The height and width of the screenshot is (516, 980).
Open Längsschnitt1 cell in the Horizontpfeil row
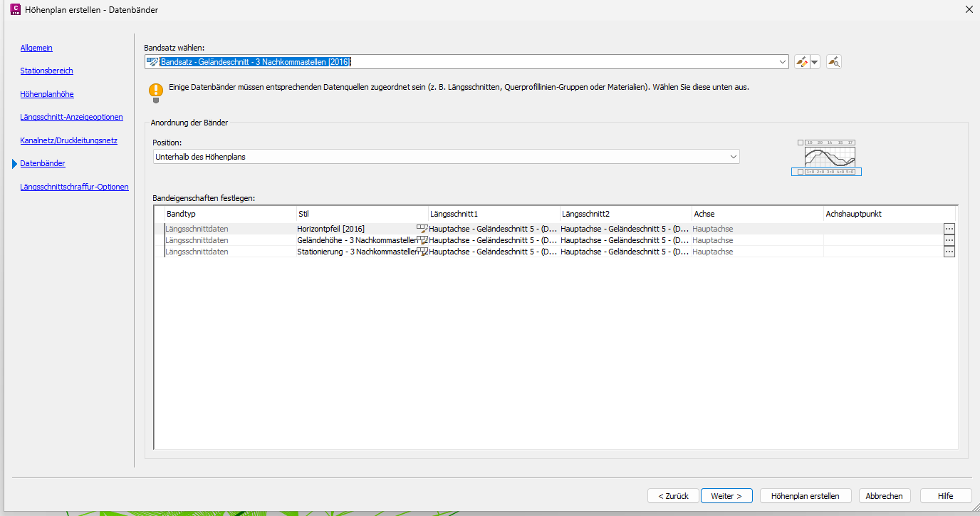tap(494, 229)
